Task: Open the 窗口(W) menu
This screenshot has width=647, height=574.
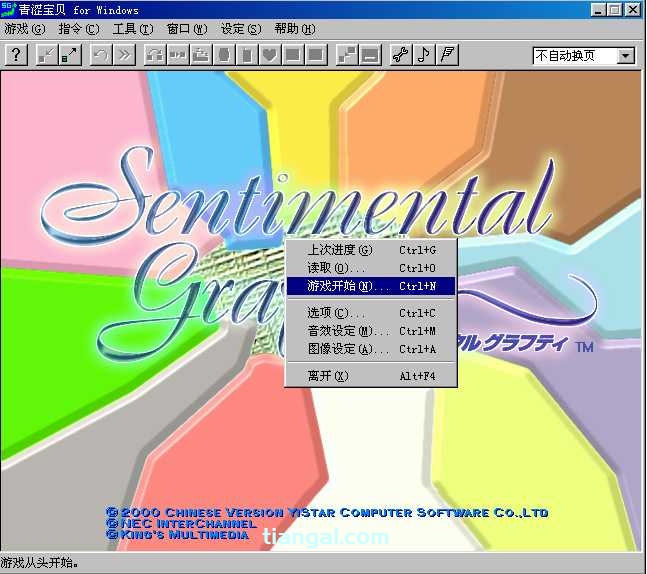Action: pyautogui.click(x=187, y=29)
